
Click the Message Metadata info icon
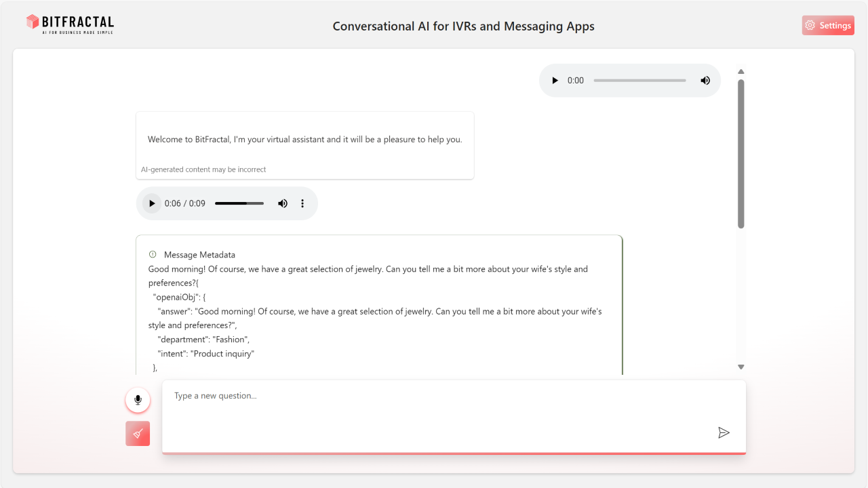[153, 255]
